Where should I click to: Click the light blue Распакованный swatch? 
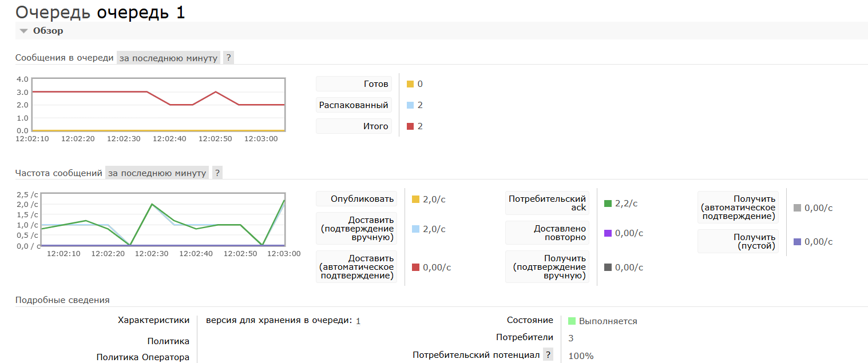[x=410, y=105]
